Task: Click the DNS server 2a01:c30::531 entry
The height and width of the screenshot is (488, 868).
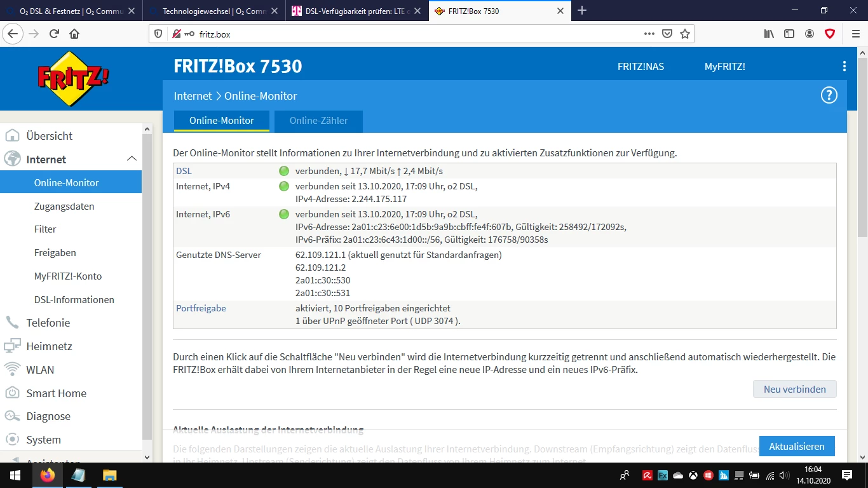Action: pyautogui.click(x=323, y=293)
